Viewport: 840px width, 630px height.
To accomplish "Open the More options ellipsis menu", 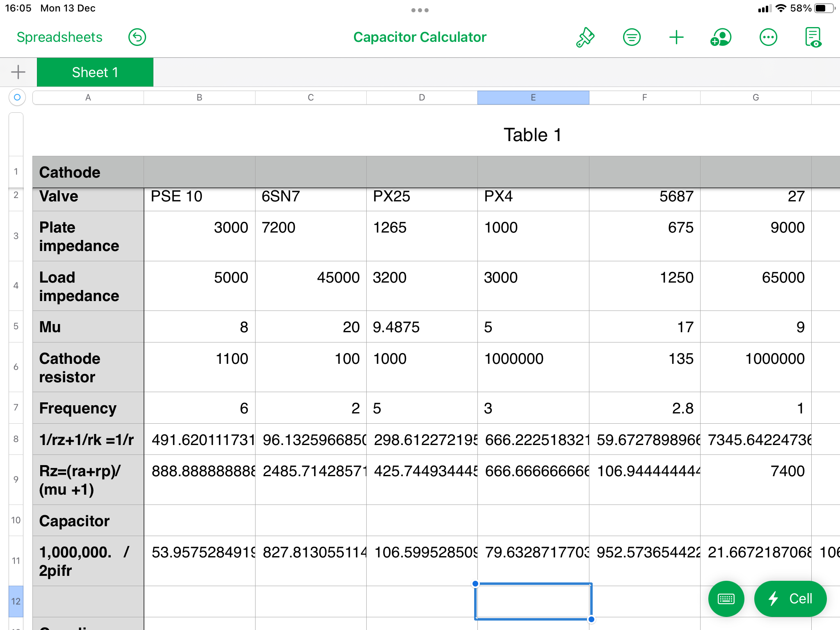I will (768, 37).
